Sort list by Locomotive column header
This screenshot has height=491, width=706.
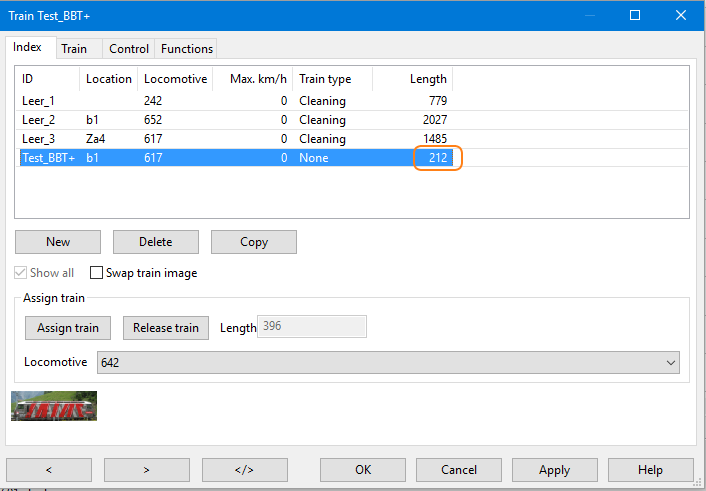pos(175,79)
